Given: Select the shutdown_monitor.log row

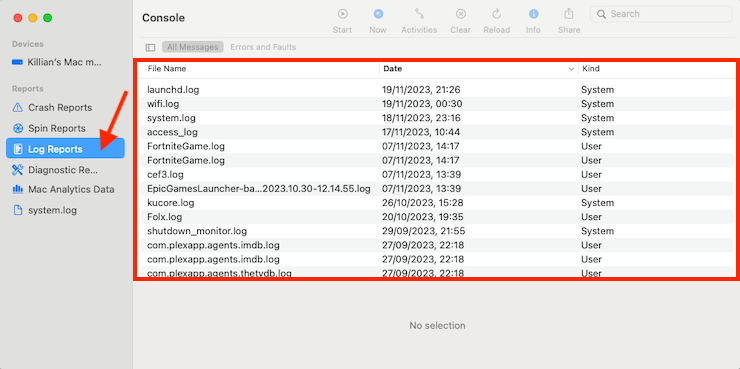Looking at the screenshot, I should point(437,231).
